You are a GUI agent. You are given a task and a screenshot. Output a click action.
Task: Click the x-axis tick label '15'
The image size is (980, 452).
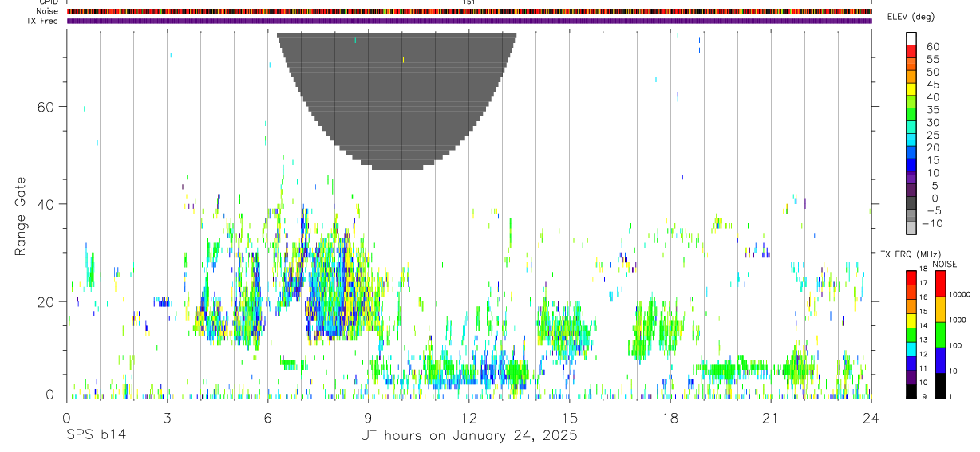pyautogui.click(x=570, y=418)
